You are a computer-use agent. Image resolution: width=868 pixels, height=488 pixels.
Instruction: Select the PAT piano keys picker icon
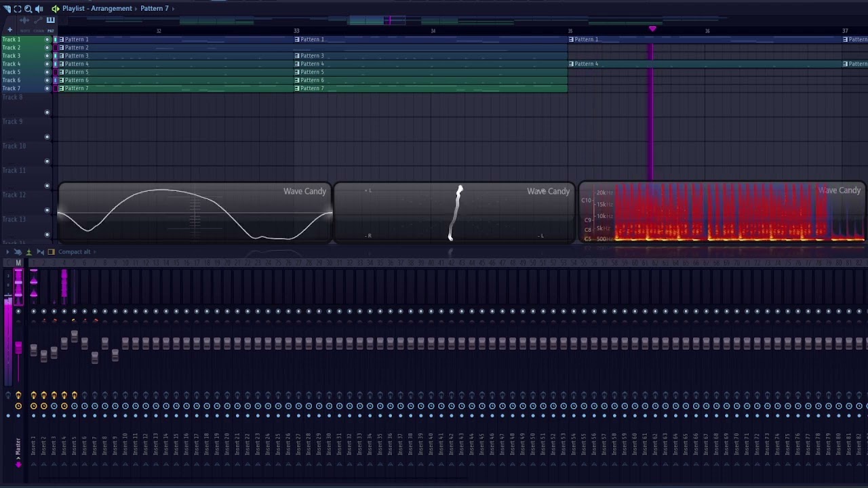coord(50,20)
